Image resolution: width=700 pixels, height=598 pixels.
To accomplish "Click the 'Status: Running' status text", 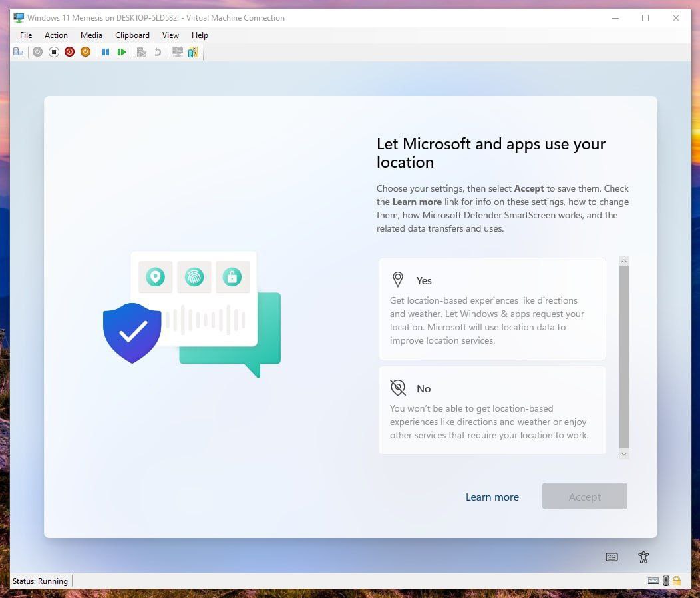I will pyautogui.click(x=40, y=581).
